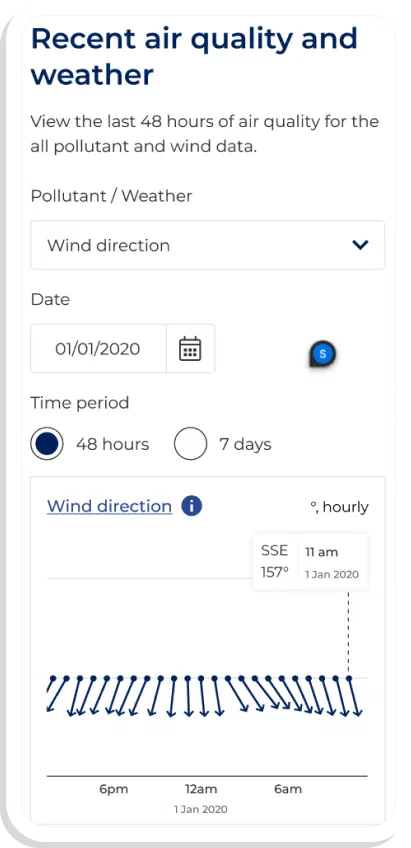
Task: Click the SSE 157° chart tooltip
Action: (x=310, y=562)
